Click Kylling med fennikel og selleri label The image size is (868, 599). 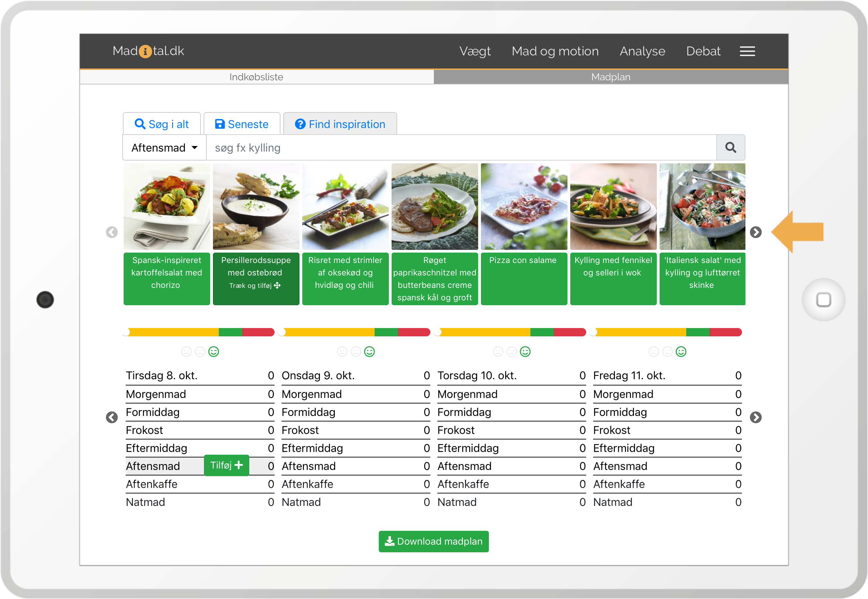coord(614,279)
